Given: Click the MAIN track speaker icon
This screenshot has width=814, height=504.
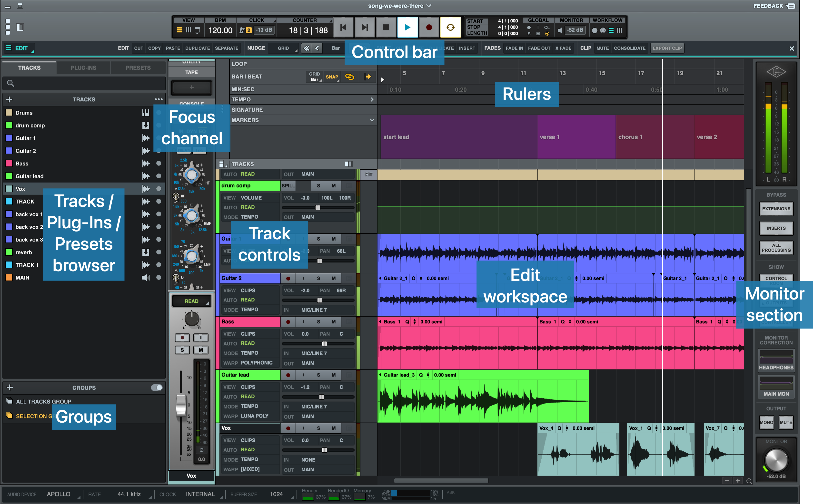Looking at the screenshot, I should click(x=146, y=278).
